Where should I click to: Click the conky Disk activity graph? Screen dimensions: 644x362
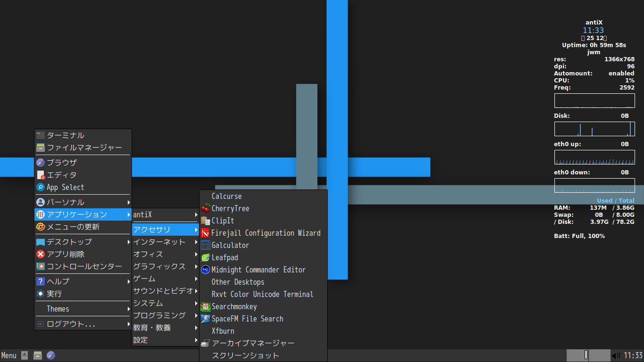[594, 129]
